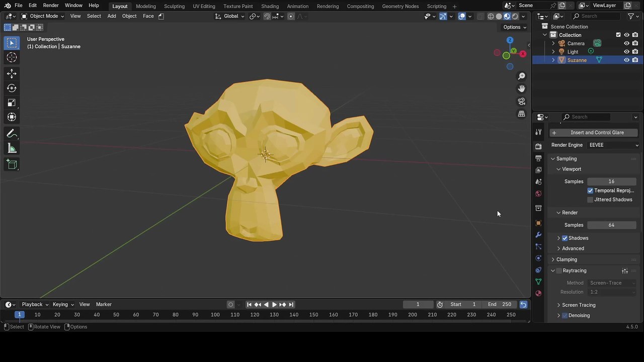Switch to the Sculpting workspace tab
This screenshot has height=362, width=644.
(174, 6)
